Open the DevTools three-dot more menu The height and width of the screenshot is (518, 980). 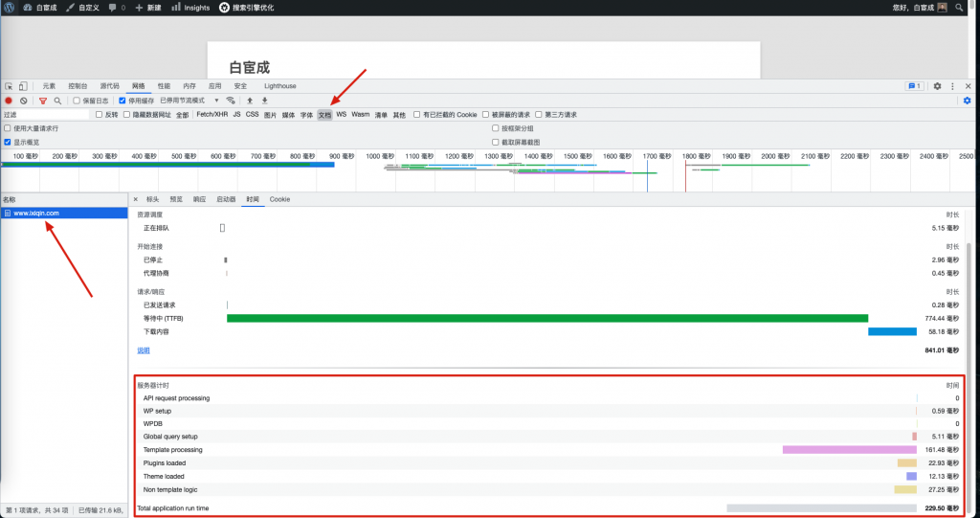coord(952,86)
